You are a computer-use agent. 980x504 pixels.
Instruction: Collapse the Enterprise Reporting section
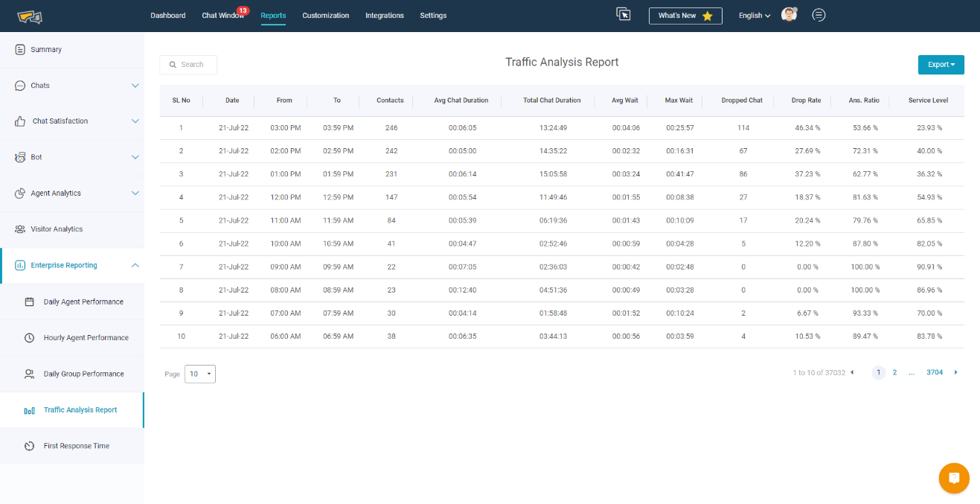[x=135, y=265]
